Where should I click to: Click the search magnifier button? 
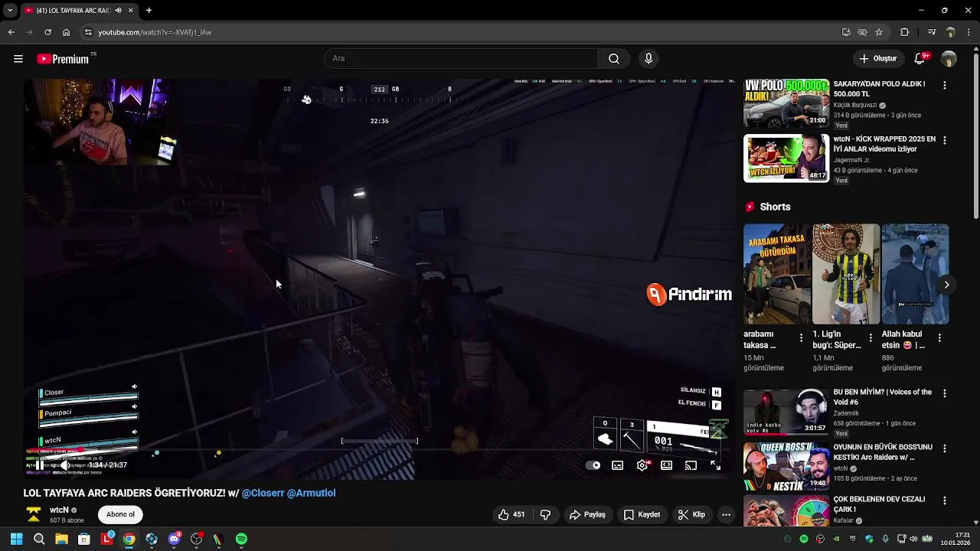614,59
